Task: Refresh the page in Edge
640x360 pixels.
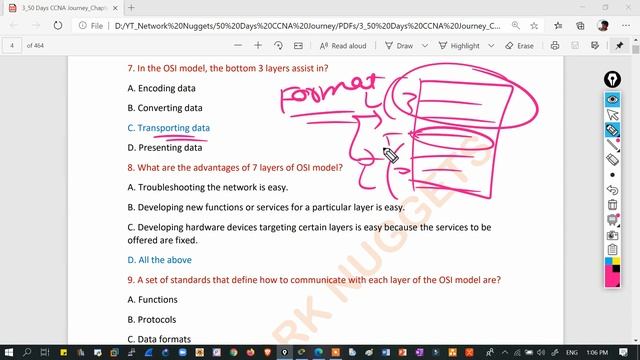Action: pos(58,25)
